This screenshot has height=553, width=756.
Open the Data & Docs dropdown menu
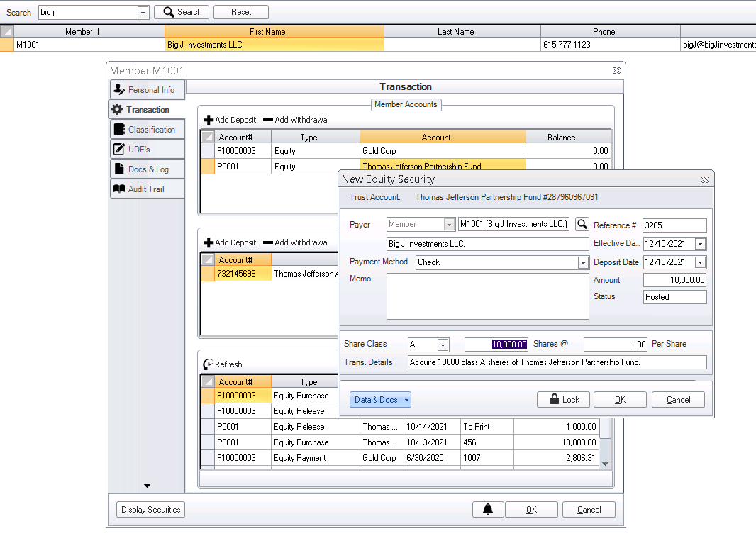pos(380,399)
